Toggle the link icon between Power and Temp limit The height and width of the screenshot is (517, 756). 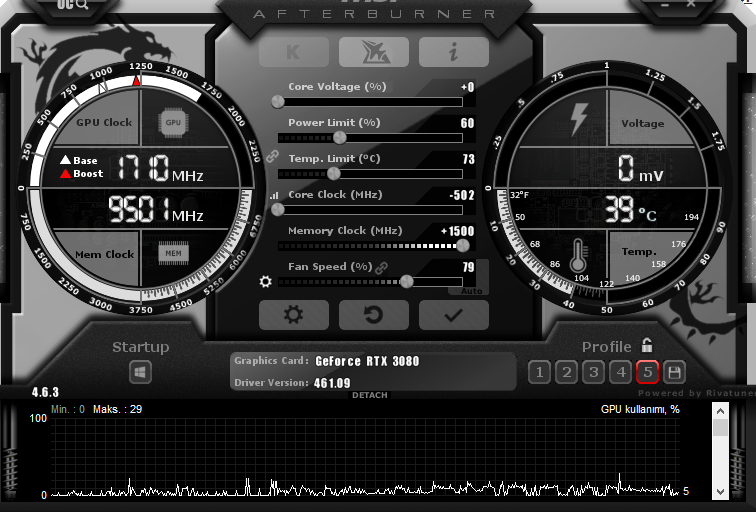coord(272,156)
